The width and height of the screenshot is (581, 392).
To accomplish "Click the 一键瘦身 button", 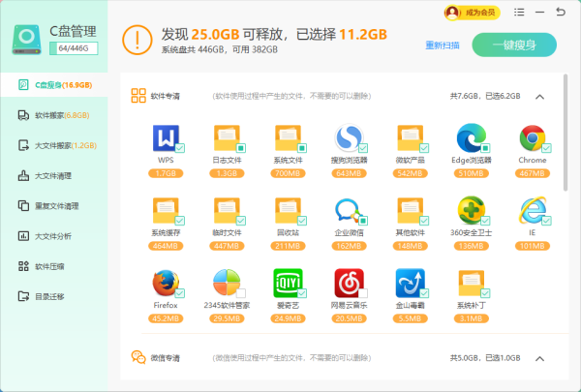I will tap(514, 45).
